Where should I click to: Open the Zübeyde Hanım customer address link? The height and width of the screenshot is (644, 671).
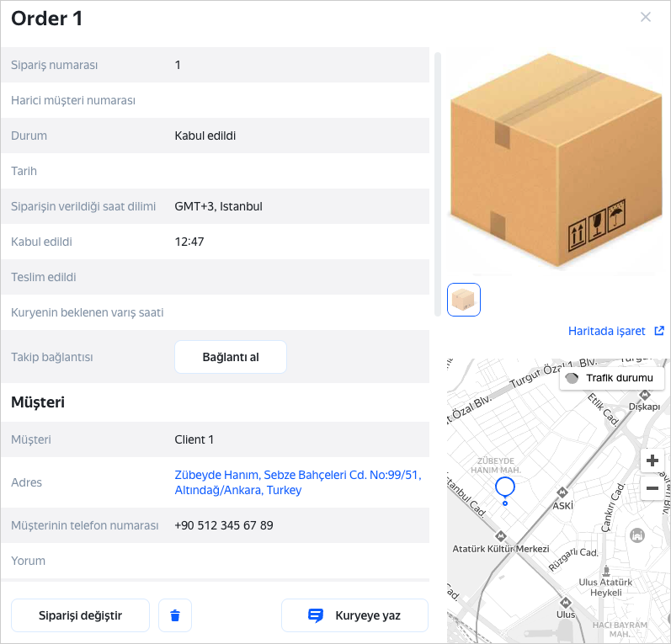click(x=297, y=482)
